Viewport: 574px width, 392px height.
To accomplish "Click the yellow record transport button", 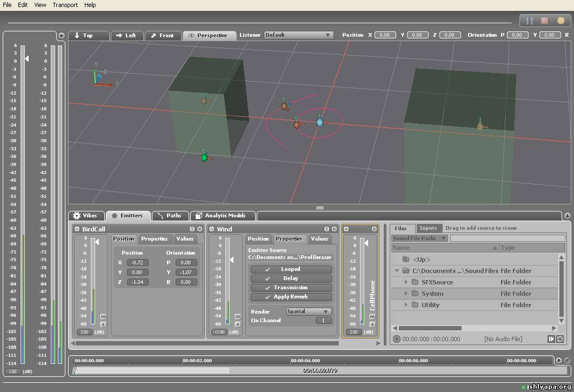I will tap(560, 21).
